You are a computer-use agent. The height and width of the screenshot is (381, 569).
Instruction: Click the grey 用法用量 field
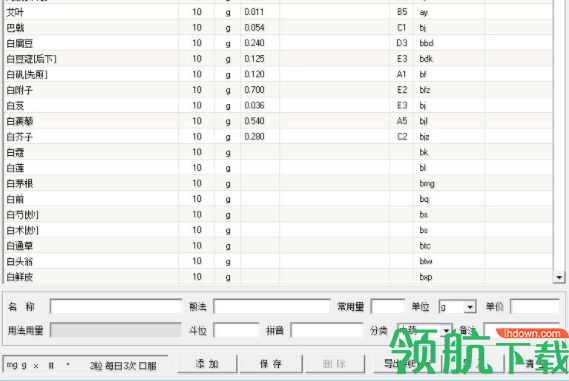coord(116,330)
